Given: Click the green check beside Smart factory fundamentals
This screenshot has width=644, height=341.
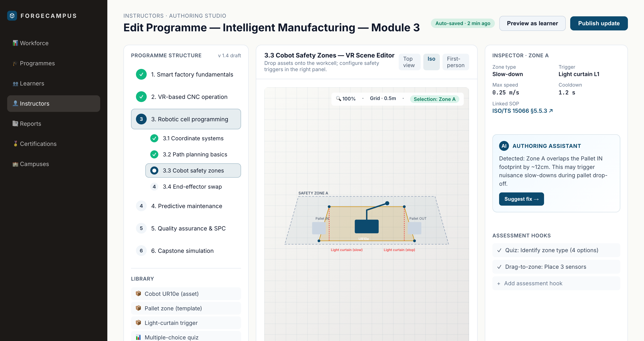Looking at the screenshot, I should 141,75.
